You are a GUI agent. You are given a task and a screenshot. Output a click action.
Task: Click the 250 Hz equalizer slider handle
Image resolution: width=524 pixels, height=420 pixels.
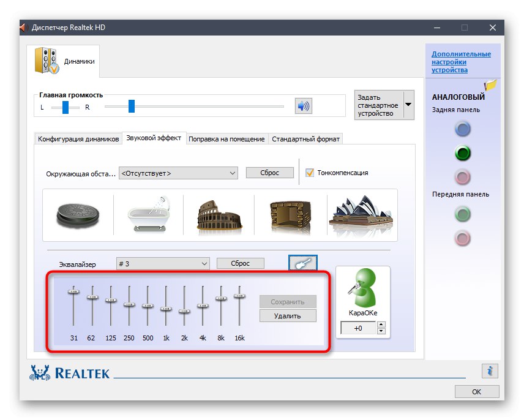click(129, 304)
